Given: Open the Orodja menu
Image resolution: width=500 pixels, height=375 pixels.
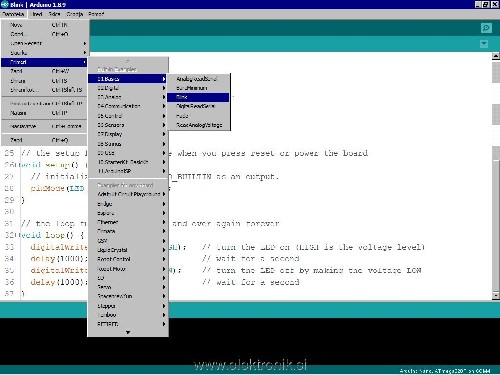Looking at the screenshot, I should point(75,14).
